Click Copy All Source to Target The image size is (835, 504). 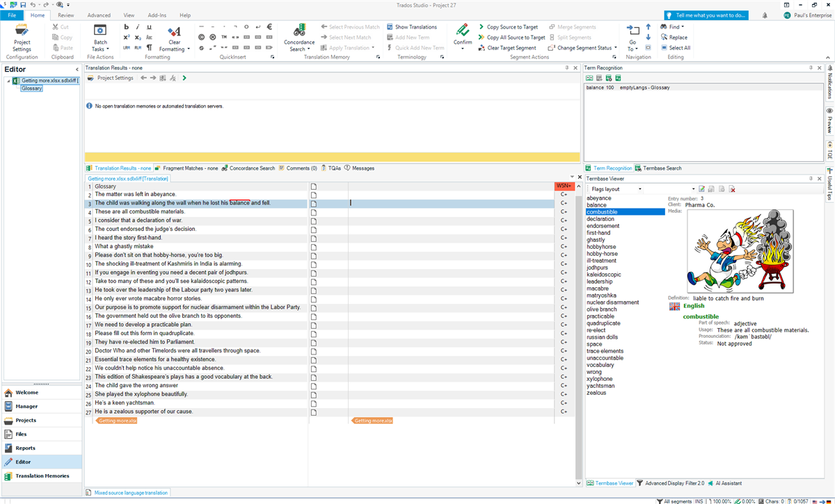pyautogui.click(x=511, y=38)
